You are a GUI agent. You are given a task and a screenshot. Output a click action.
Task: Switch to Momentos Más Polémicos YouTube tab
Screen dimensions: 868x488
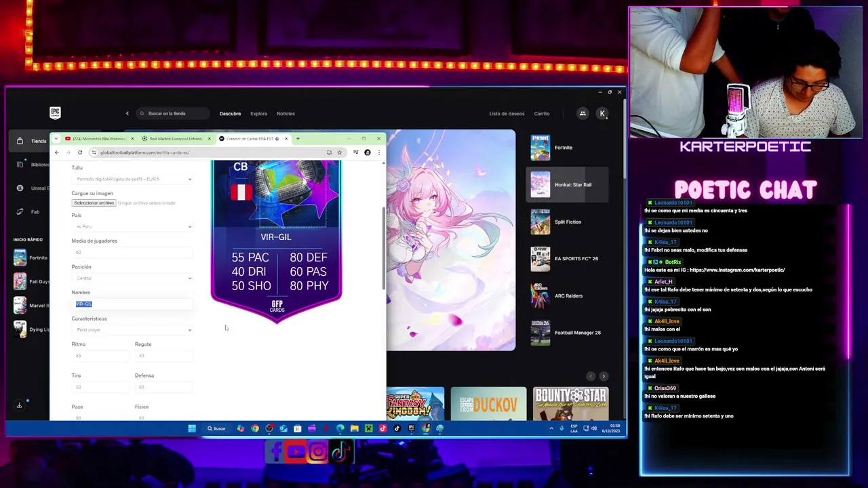[x=98, y=138]
